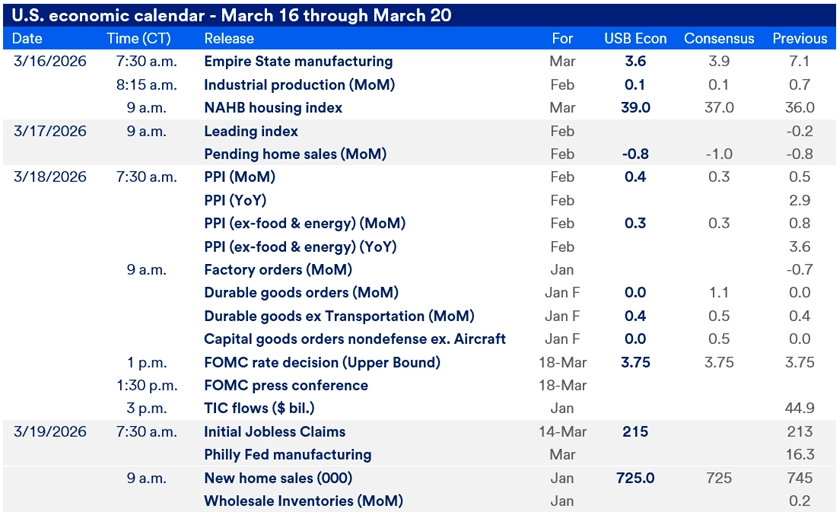This screenshot has height=515, width=840.
Task: Select the date cell '3/16/2026'
Action: coord(50,61)
